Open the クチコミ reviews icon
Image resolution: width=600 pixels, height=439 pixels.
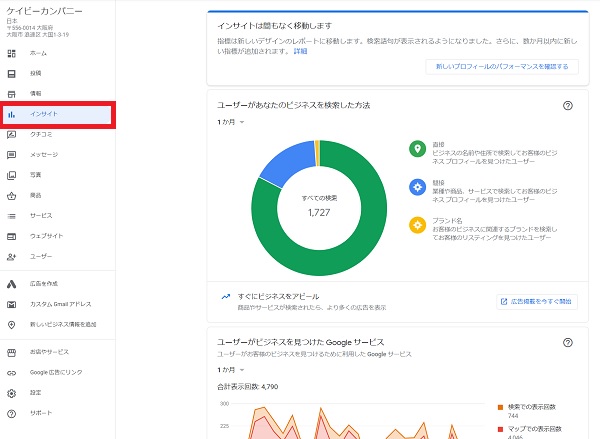[11, 134]
